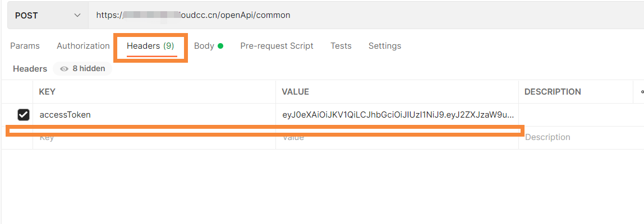Click the empty Value placeholder field
The width and height of the screenshot is (644, 224).
(x=397, y=138)
